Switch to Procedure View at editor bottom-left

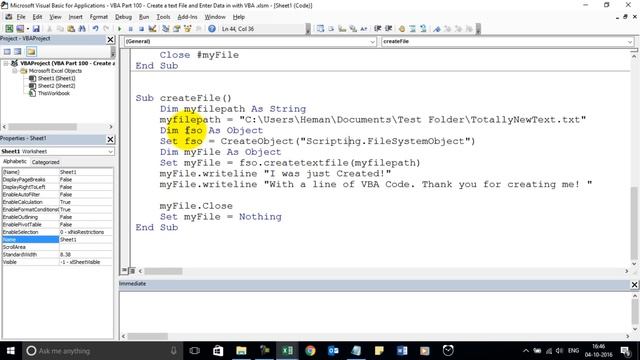coord(124,270)
